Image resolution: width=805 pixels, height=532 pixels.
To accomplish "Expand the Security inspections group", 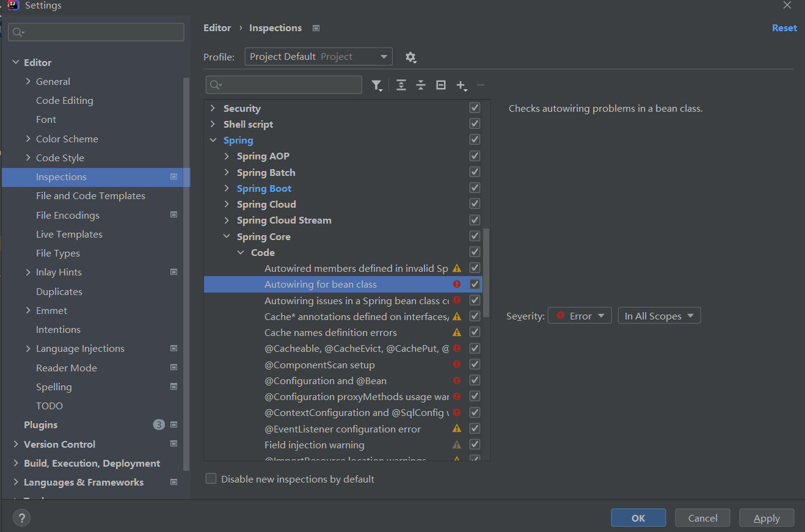I will [x=213, y=108].
